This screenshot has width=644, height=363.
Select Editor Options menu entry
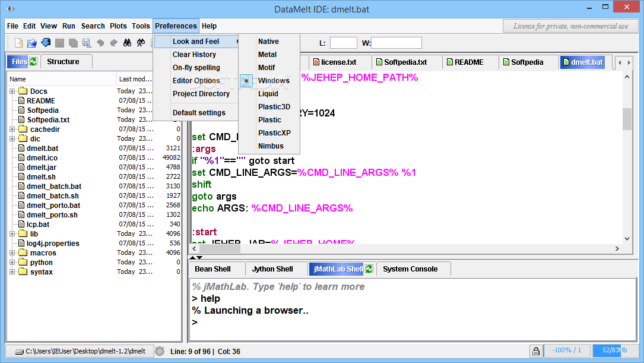tap(196, 81)
